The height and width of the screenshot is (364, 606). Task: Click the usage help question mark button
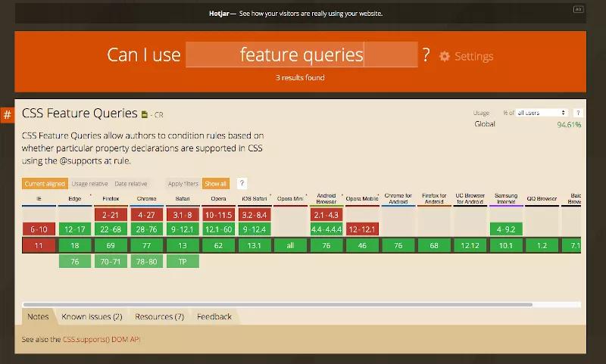578,113
